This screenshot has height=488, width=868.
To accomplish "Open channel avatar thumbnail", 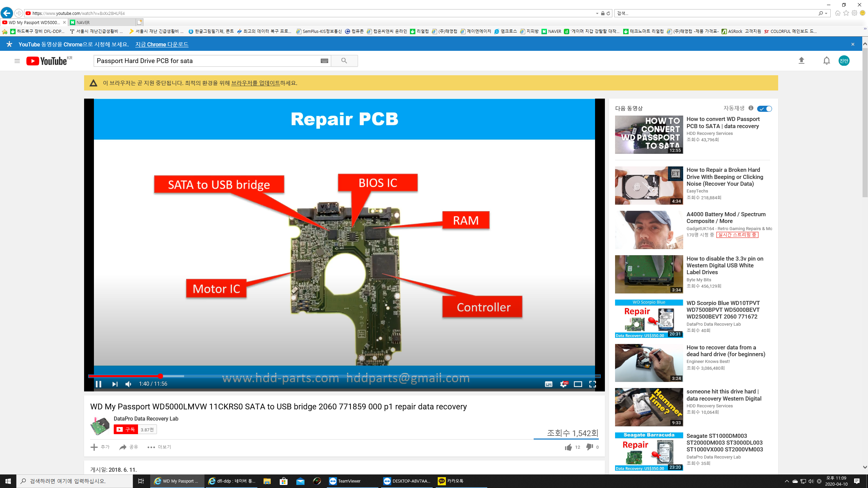I will coord(100,426).
